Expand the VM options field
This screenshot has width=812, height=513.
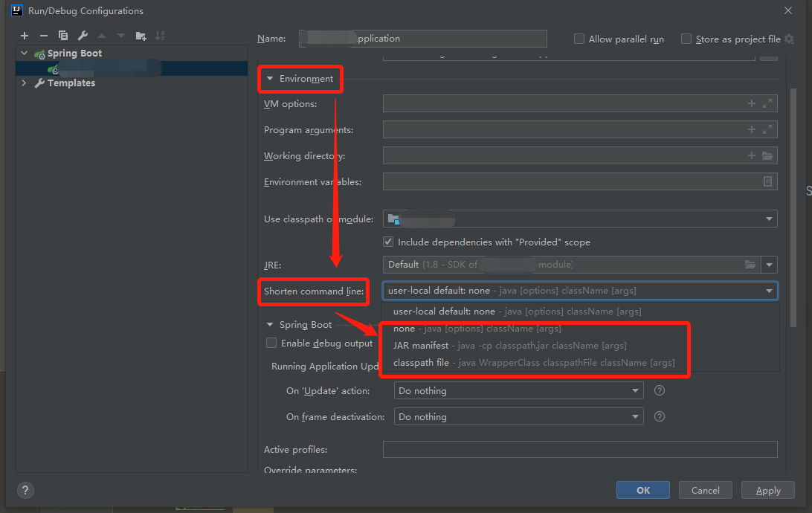click(767, 103)
